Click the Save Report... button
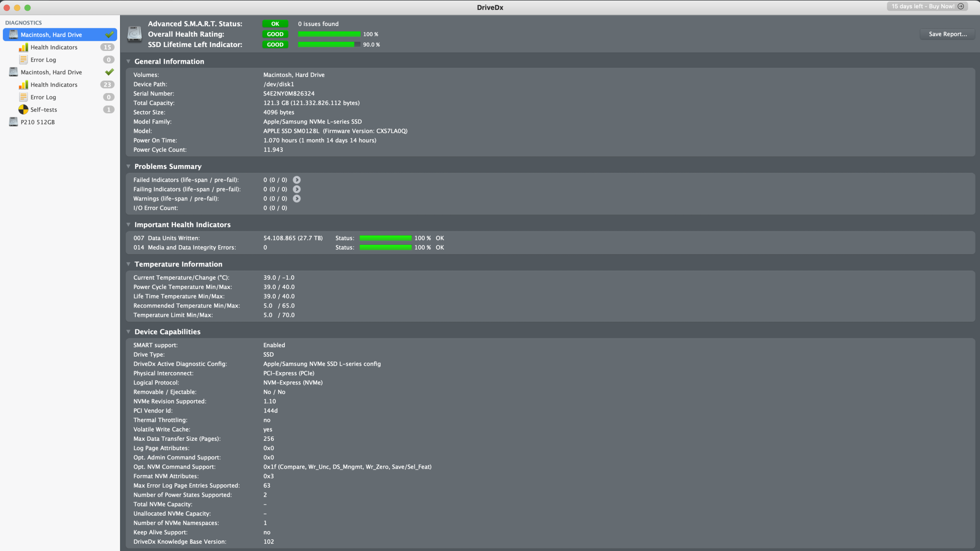 pos(947,34)
